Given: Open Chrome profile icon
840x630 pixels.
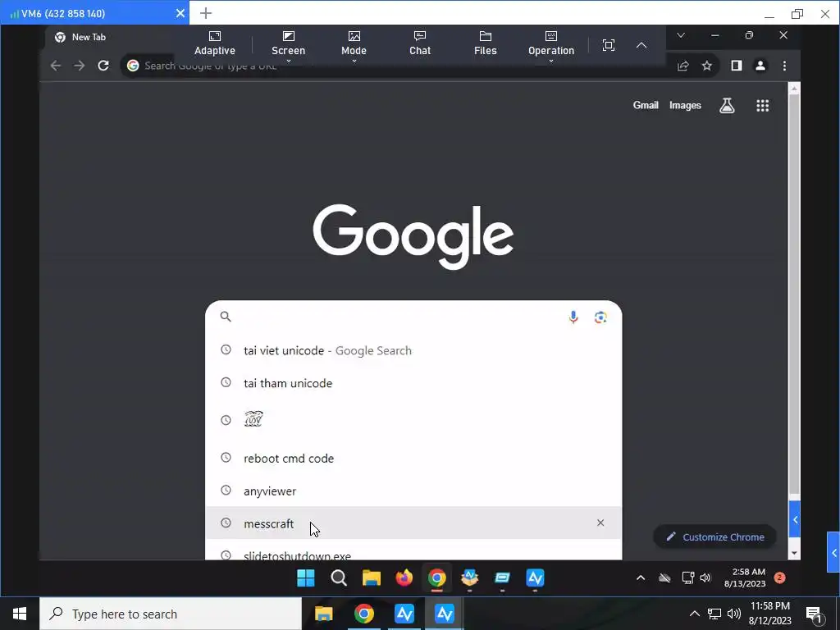Looking at the screenshot, I should click(760, 66).
